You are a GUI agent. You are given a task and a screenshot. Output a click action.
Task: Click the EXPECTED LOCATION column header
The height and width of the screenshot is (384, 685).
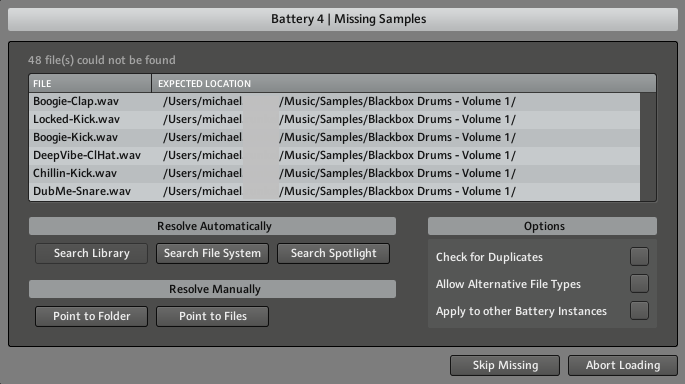[404, 83]
